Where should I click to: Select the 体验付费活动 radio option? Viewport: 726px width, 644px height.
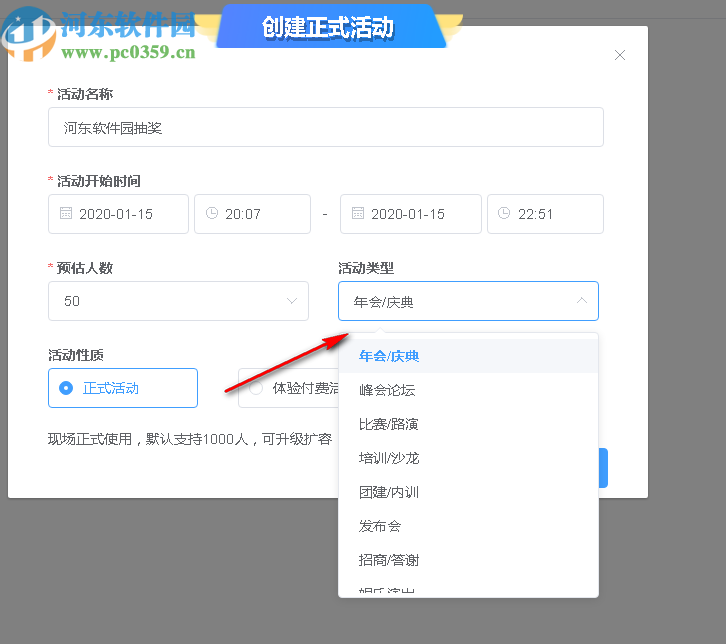click(288, 388)
